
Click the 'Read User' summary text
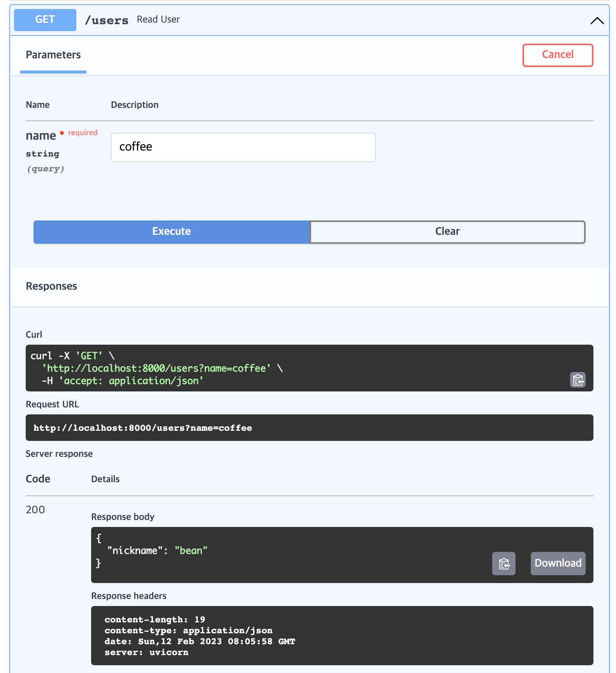click(x=158, y=19)
